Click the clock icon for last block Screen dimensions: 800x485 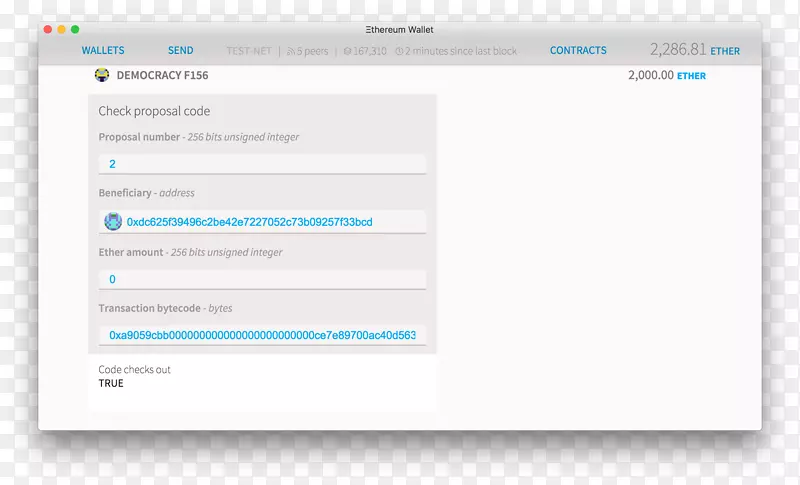click(399, 51)
